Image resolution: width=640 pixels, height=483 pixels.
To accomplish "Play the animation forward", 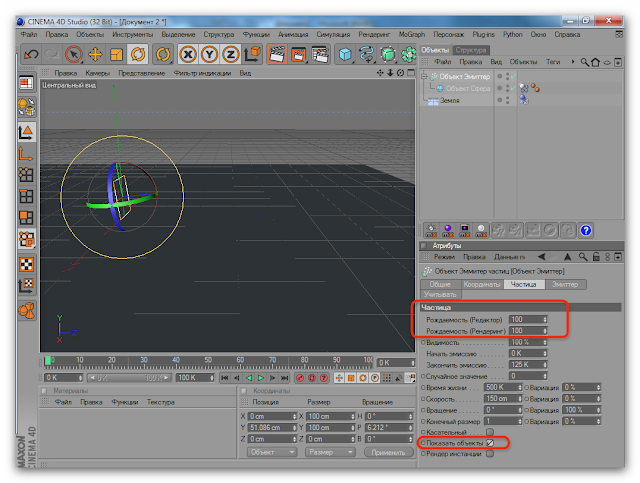I will 261,378.
